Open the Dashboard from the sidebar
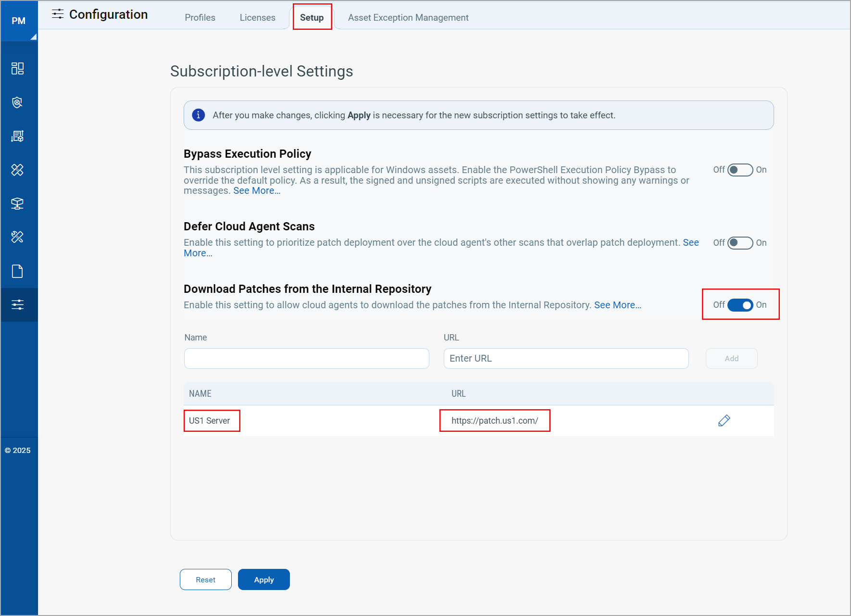 point(18,68)
